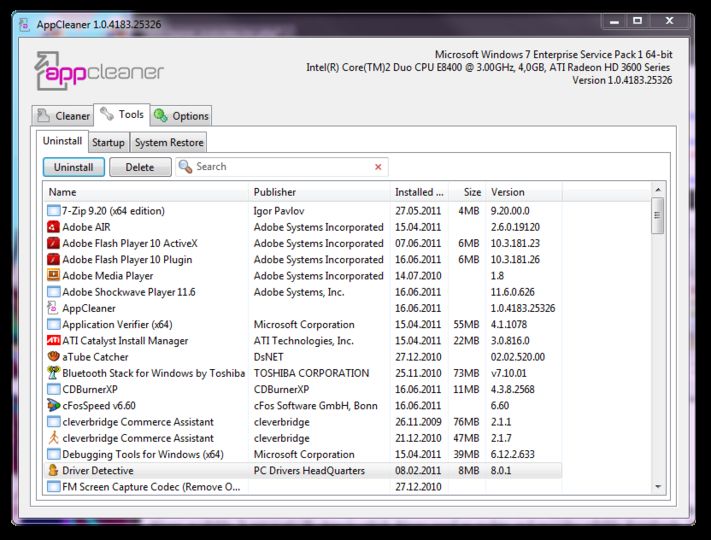Switch to the Tools tab

(122, 114)
